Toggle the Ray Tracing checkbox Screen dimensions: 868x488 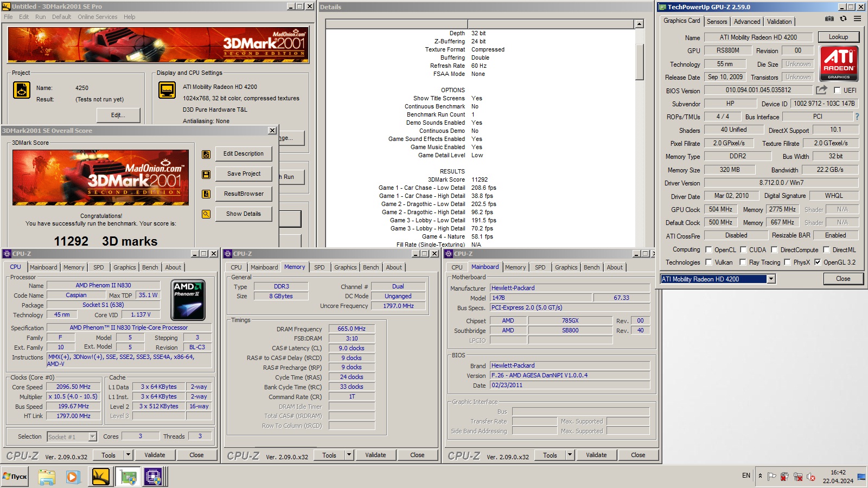coord(743,262)
